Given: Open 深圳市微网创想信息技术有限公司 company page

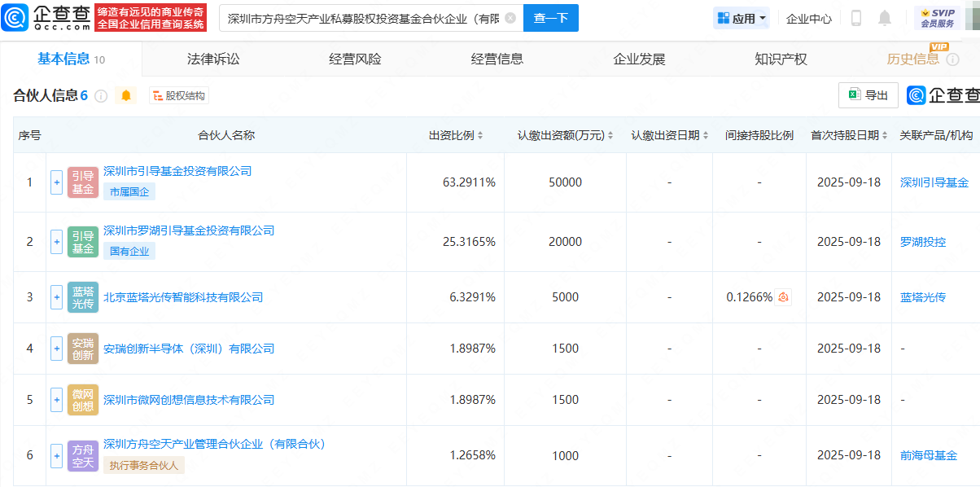Looking at the screenshot, I should [189, 400].
